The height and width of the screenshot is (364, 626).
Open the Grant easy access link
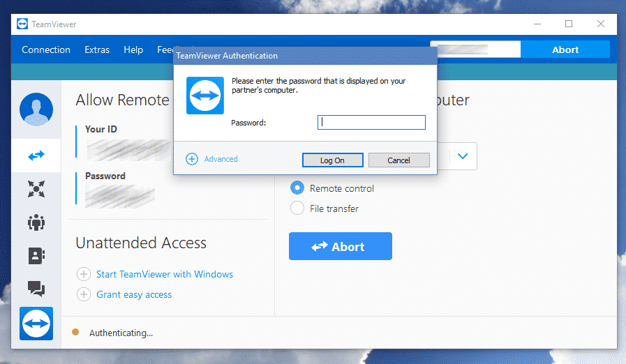(134, 294)
